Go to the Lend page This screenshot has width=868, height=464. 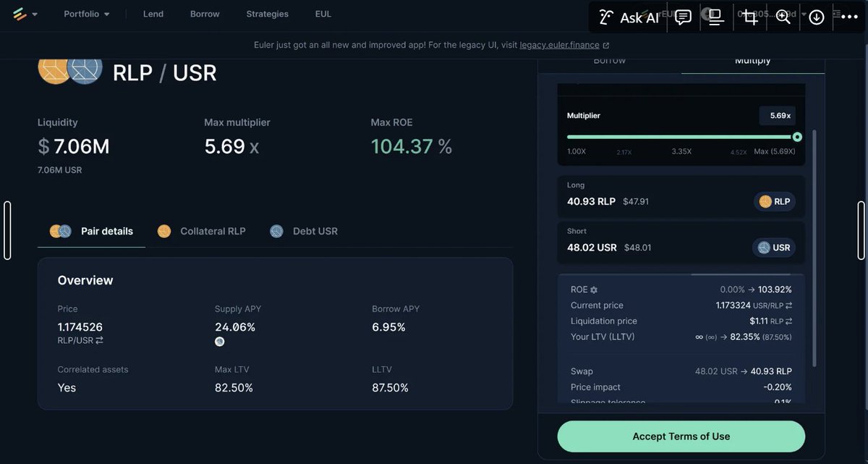pyautogui.click(x=153, y=14)
